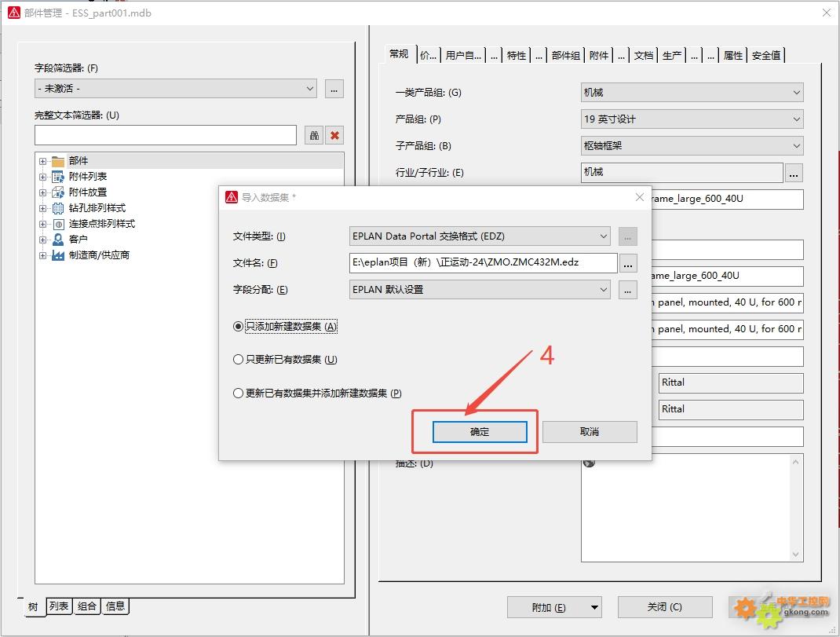This screenshot has width=840, height=637.
Task: Click the 文件名 path input field
Action: pos(483,263)
